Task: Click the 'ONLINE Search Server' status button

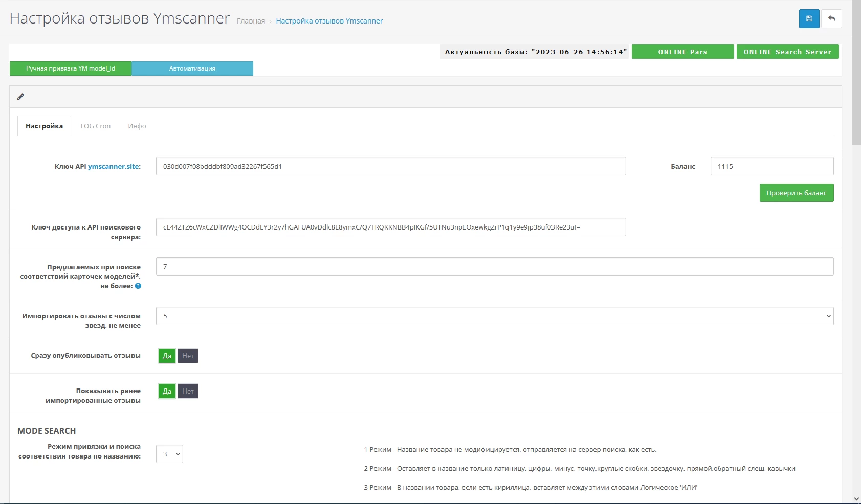Action: (x=787, y=52)
